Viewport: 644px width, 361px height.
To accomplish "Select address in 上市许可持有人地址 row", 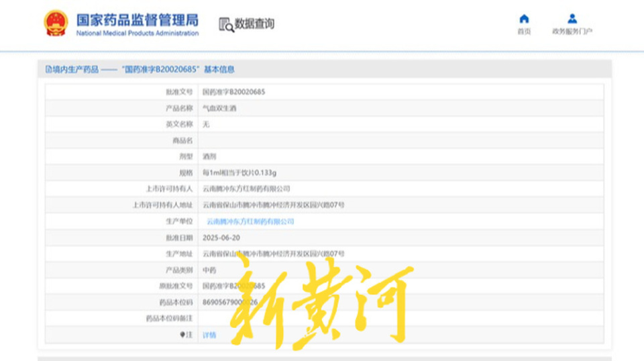I will pyautogui.click(x=274, y=205).
